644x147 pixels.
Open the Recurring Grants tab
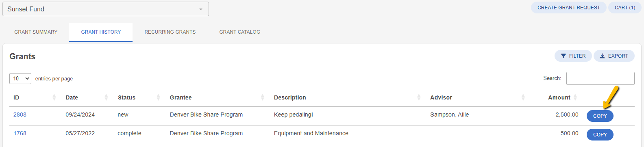170,32
